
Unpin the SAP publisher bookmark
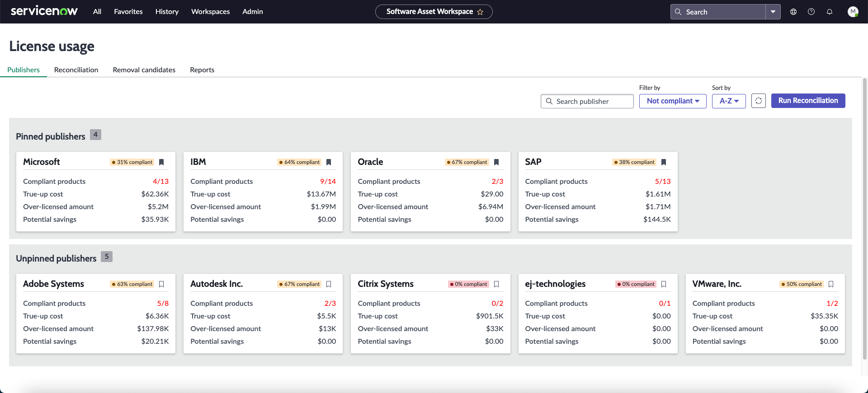(x=664, y=162)
